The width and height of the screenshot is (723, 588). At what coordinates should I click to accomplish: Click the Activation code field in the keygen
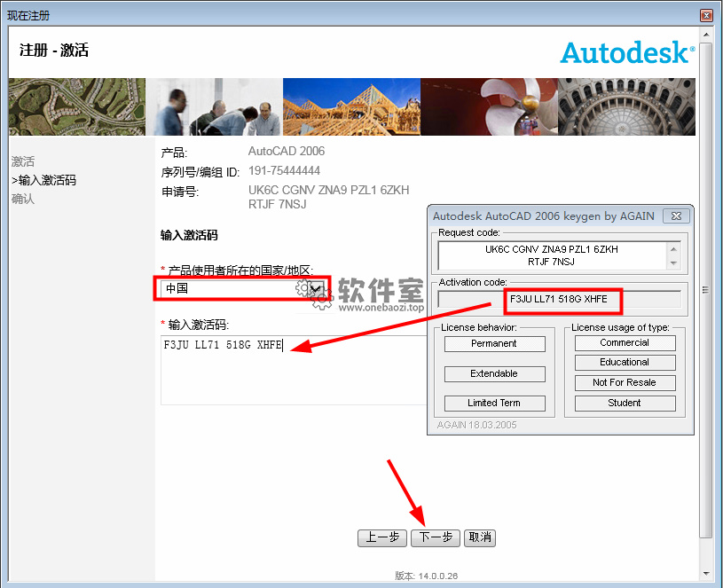pyautogui.click(x=559, y=300)
